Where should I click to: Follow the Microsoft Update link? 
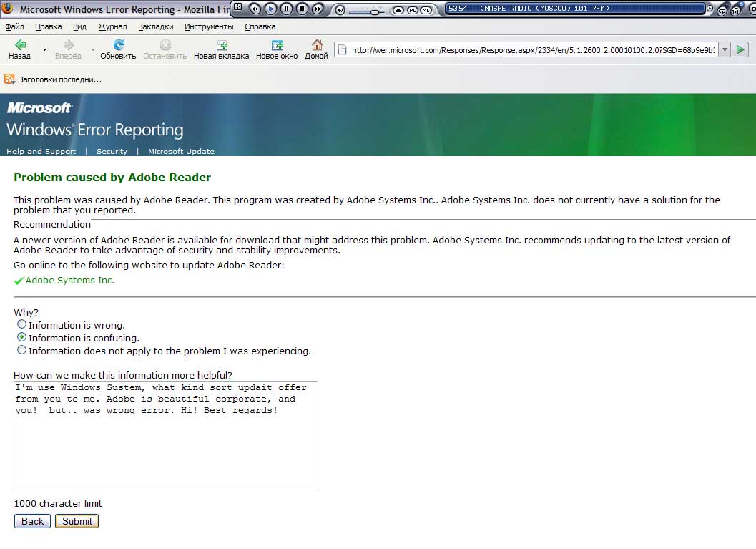(181, 151)
